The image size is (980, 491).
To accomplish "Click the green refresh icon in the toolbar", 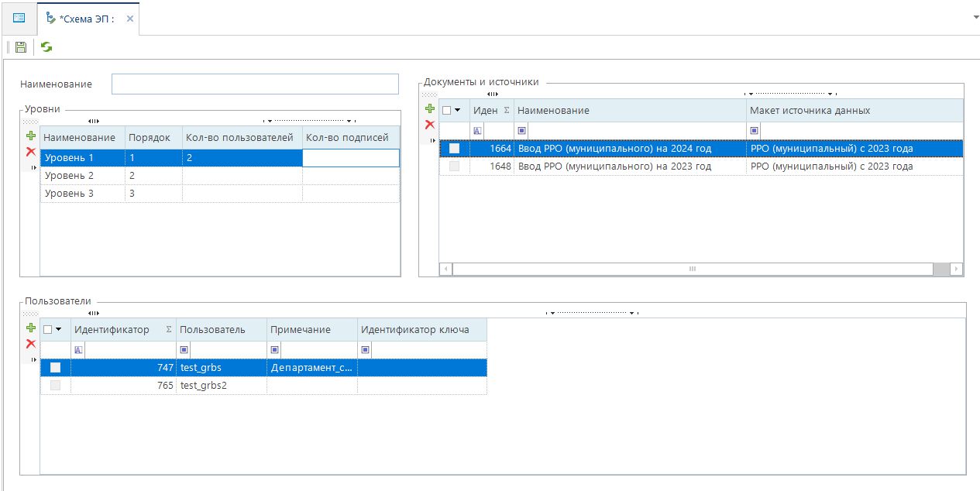I will coord(46,47).
